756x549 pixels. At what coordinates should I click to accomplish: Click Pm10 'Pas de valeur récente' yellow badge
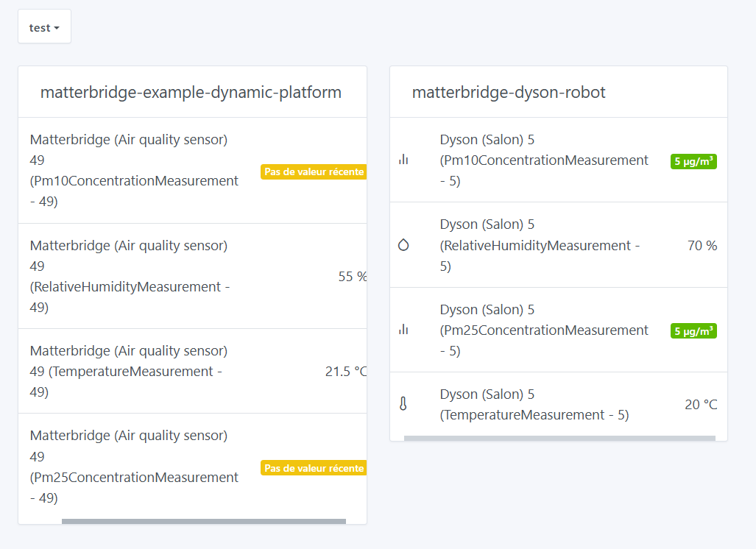tap(313, 171)
